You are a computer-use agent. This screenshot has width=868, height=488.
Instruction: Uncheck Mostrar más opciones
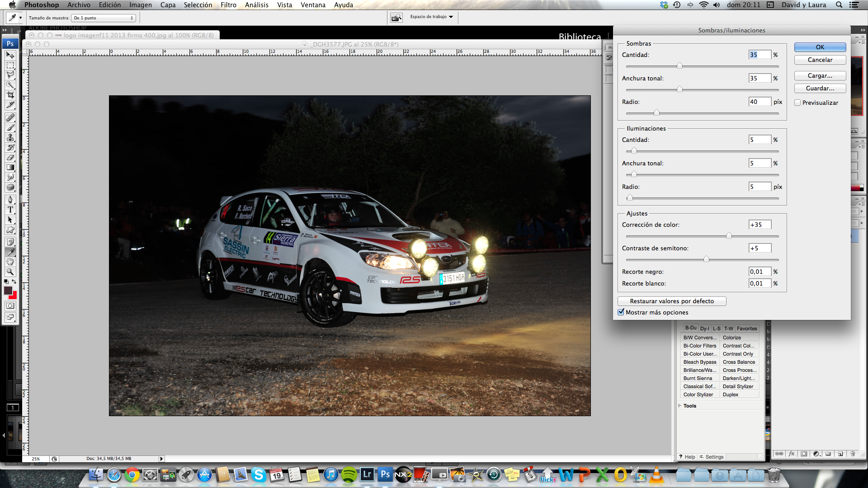[621, 312]
